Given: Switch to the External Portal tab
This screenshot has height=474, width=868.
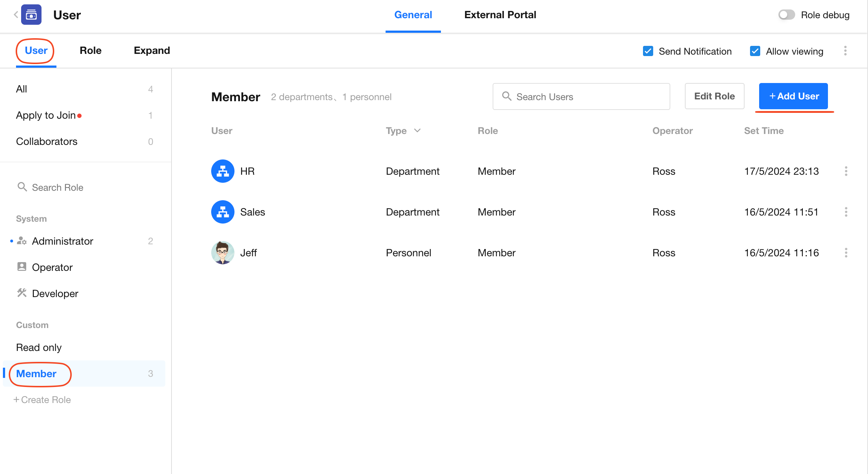Looking at the screenshot, I should (x=500, y=15).
